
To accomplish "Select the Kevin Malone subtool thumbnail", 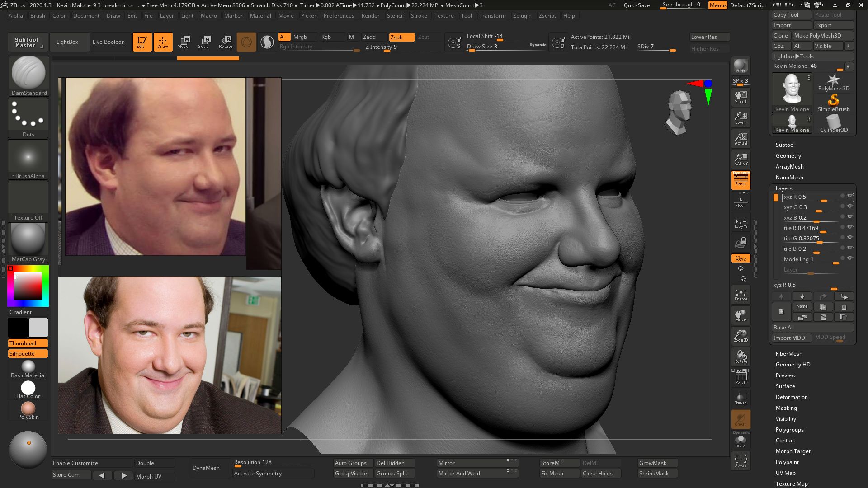I will point(792,89).
